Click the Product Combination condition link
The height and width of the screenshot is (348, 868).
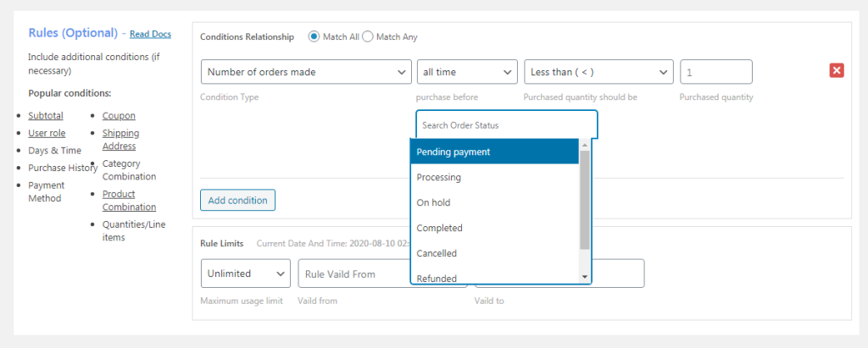(129, 201)
